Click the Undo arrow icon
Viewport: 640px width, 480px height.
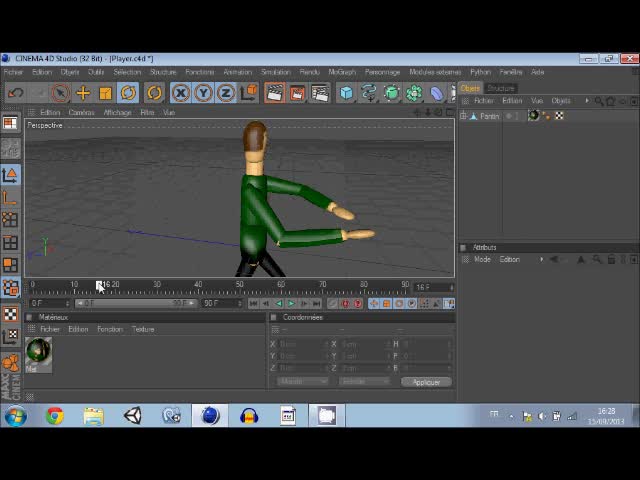(15, 93)
